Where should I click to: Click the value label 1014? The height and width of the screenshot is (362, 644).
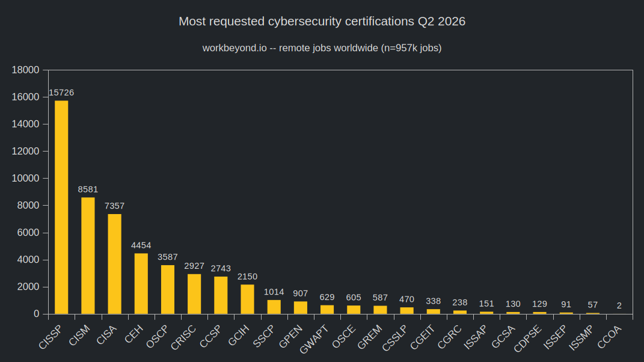pyautogui.click(x=274, y=292)
